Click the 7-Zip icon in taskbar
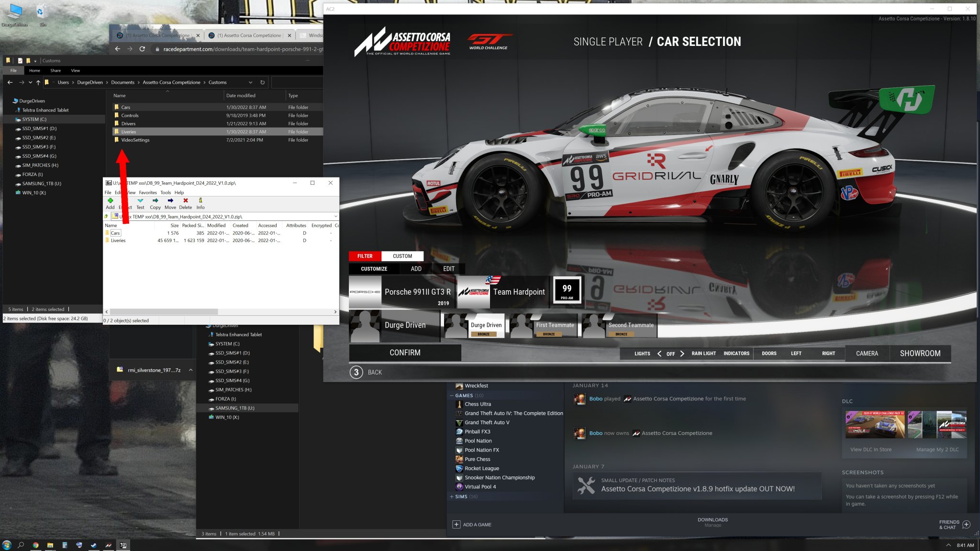The image size is (980, 551). 123,545
